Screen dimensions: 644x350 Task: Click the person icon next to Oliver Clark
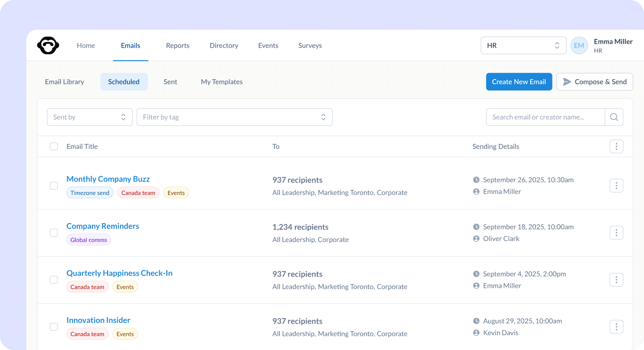(476, 238)
